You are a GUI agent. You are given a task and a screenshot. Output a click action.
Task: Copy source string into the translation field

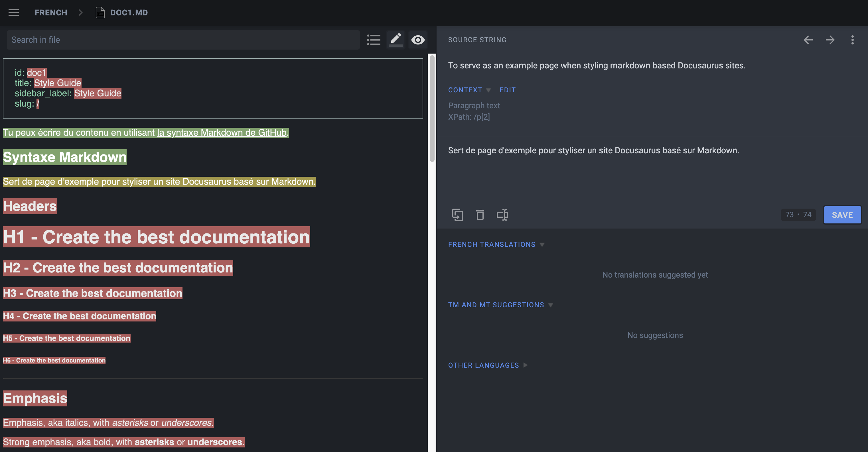(458, 215)
